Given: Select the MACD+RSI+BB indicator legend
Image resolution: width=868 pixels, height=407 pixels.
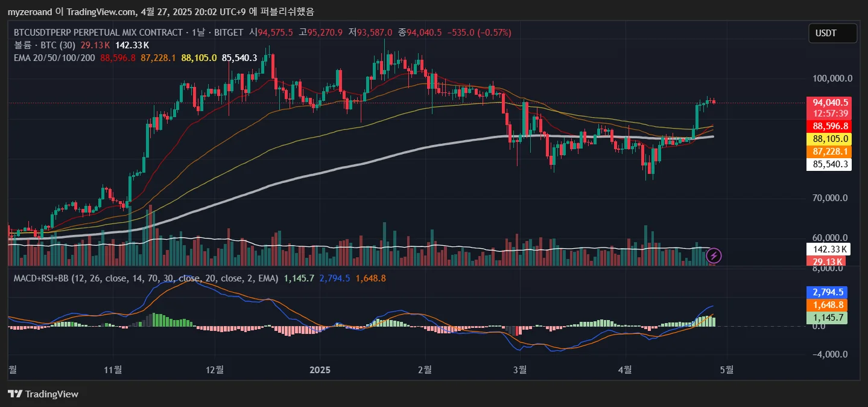Looking at the screenshot, I should [146, 278].
